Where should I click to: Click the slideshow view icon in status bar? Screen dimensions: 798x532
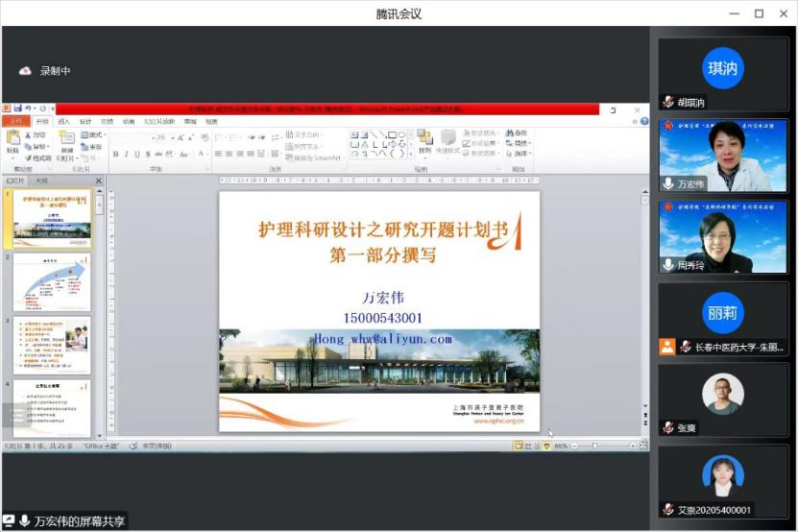545,447
